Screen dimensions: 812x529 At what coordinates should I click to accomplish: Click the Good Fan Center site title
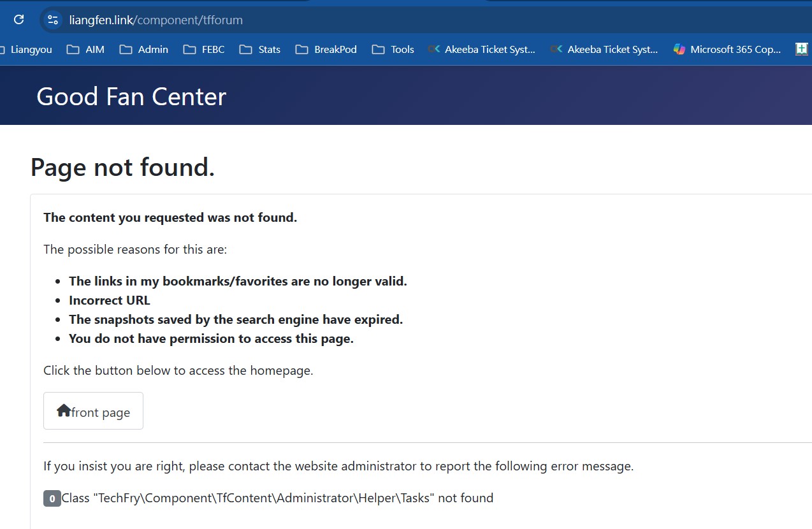pyautogui.click(x=131, y=96)
